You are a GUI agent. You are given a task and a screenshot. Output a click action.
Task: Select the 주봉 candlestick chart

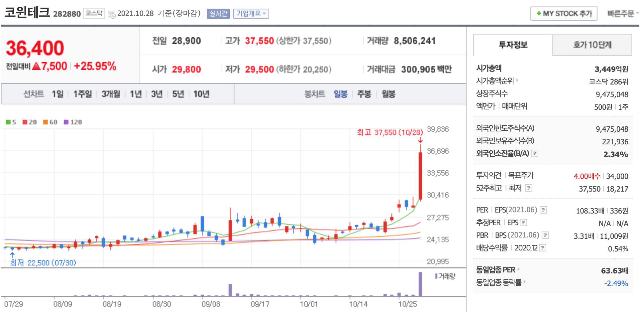click(364, 94)
